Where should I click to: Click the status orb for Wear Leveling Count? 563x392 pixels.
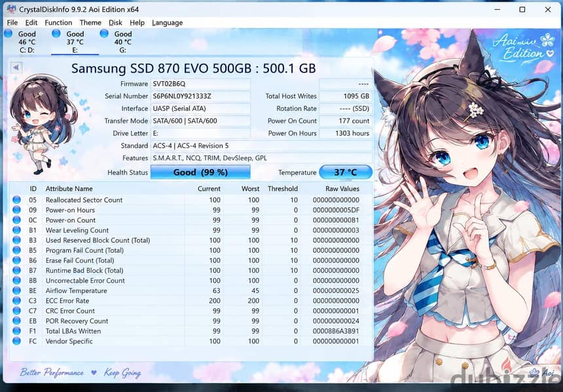(16, 230)
